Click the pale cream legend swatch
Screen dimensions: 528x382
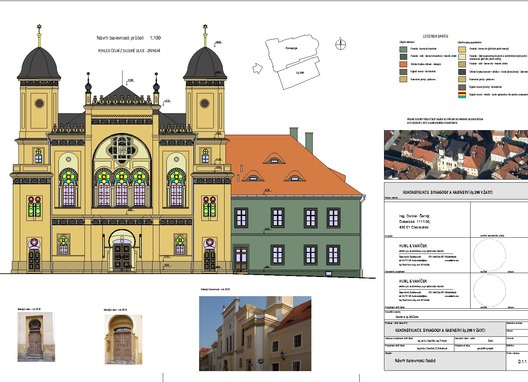tap(462, 57)
